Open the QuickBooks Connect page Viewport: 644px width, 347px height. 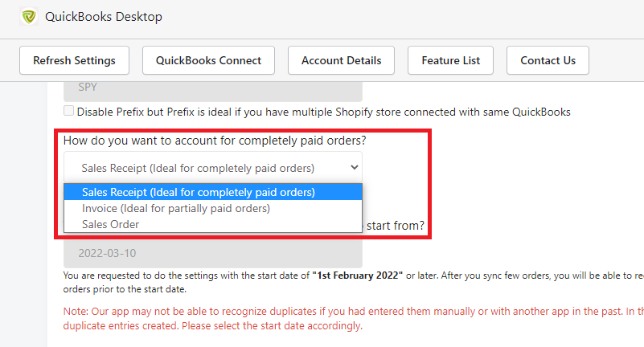click(209, 60)
